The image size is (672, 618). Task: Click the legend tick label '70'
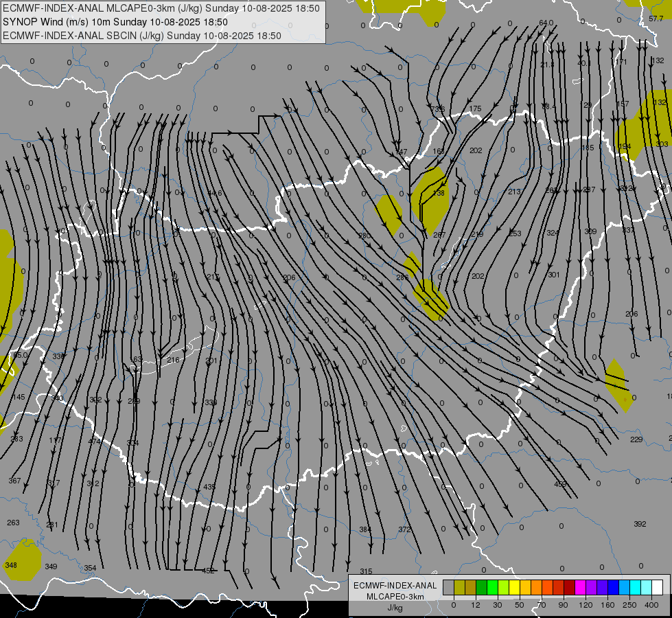(x=542, y=606)
